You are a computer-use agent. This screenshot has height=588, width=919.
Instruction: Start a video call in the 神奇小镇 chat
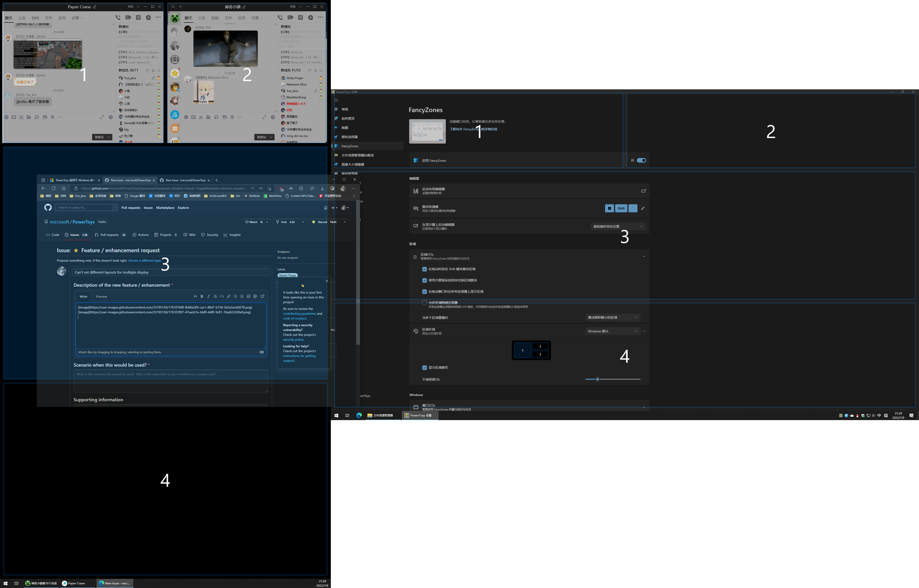(x=291, y=17)
